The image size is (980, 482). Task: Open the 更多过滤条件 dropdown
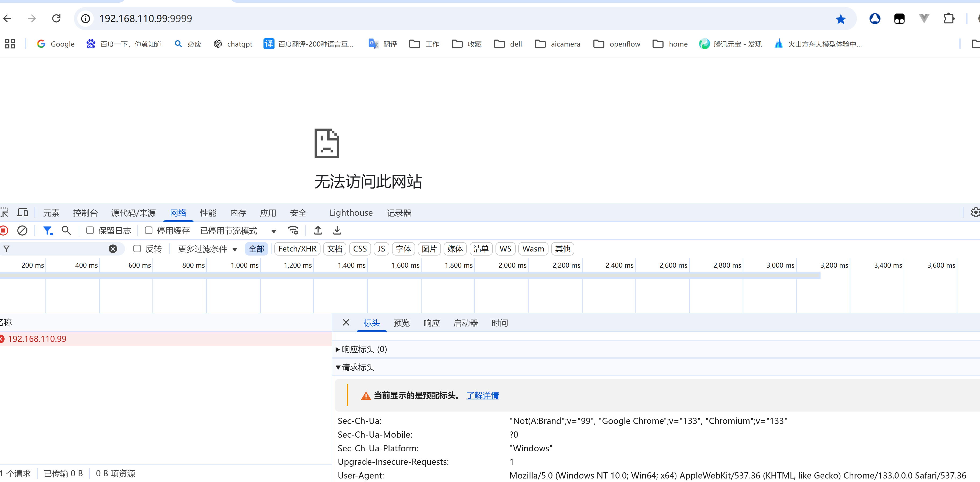point(208,249)
